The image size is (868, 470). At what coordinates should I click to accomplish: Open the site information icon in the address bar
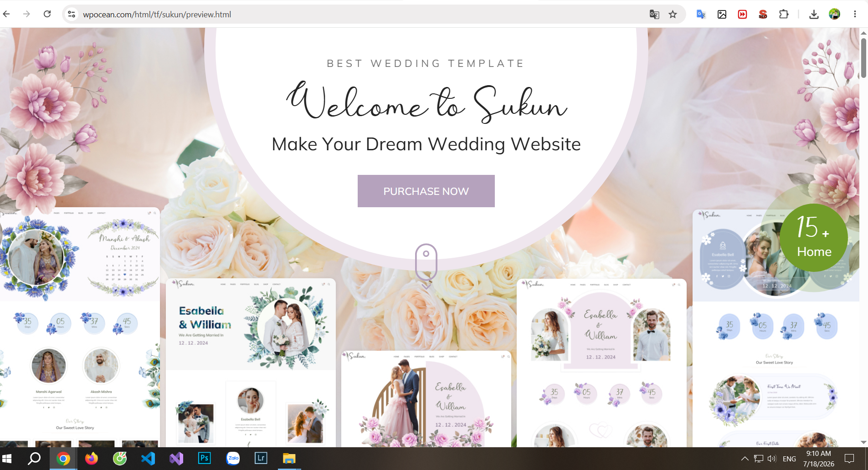pos(72,14)
